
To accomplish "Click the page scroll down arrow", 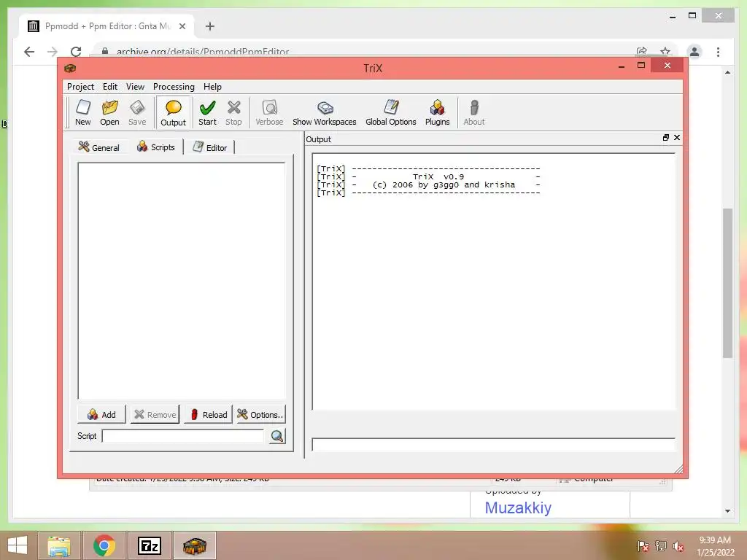I will pyautogui.click(x=727, y=511).
